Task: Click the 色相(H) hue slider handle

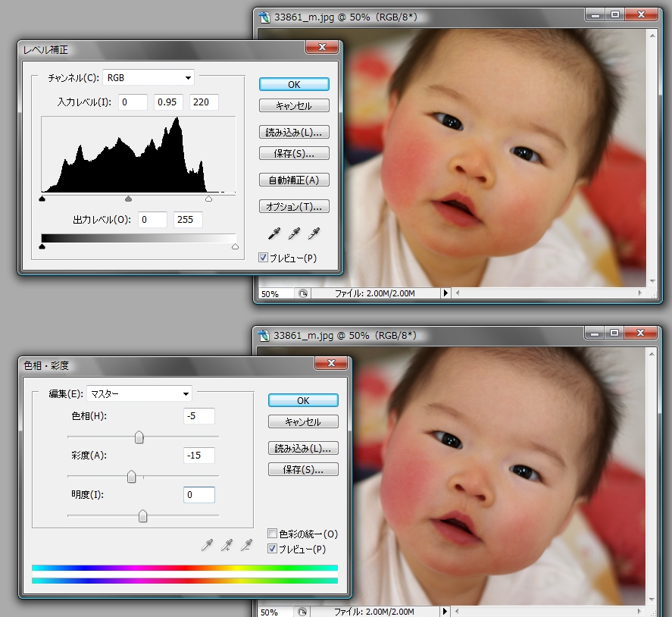Action: point(139,437)
